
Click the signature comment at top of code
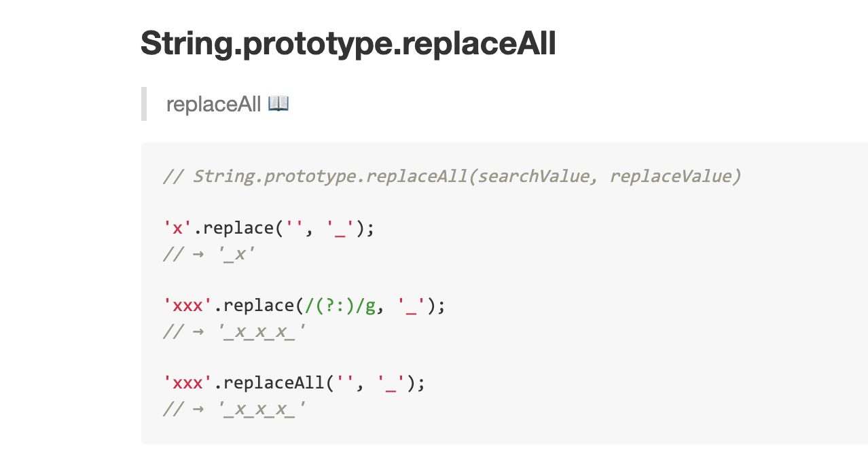pos(451,177)
